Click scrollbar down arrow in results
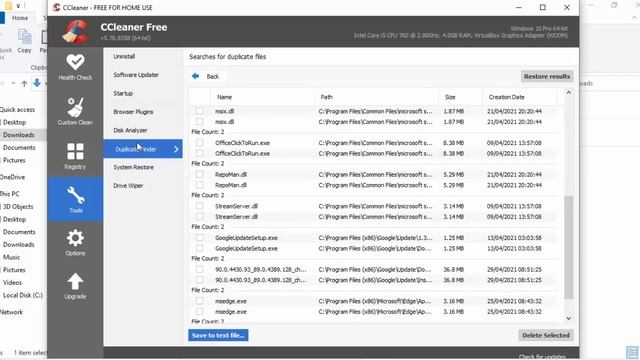 (x=568, y=318)
